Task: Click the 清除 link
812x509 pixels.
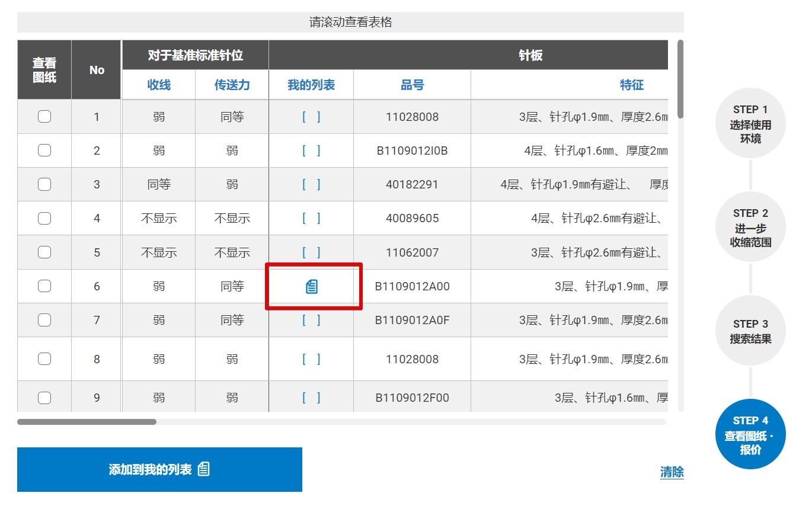Action: coord(672,472)
